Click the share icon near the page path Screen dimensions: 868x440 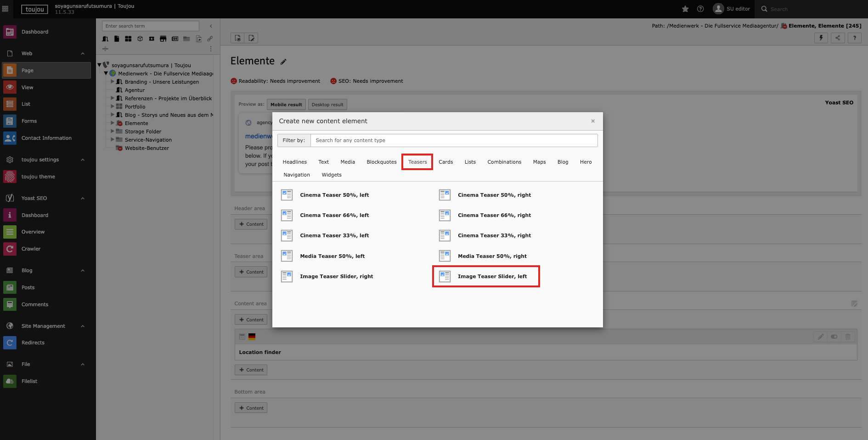click(x=838, y=38)
